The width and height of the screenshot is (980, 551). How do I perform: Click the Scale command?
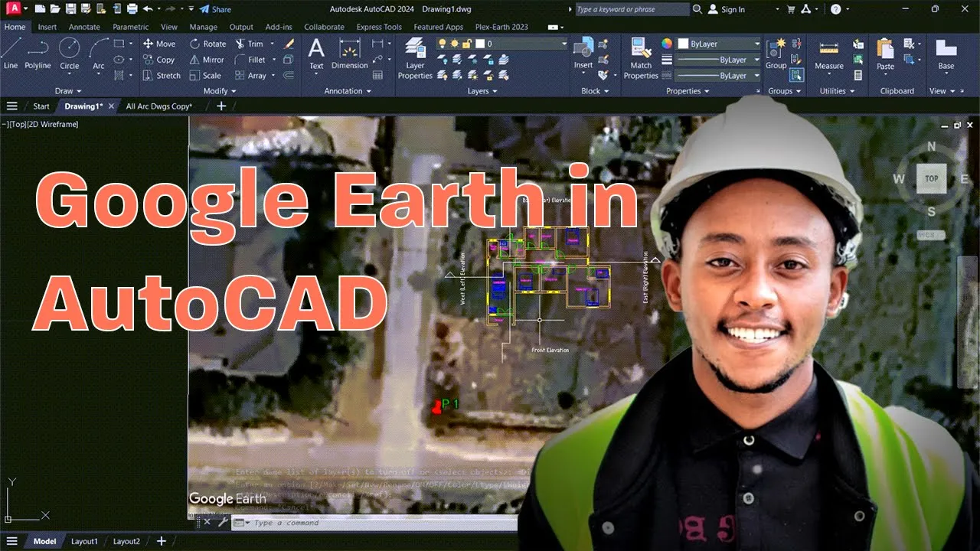(x=205, y=76)
